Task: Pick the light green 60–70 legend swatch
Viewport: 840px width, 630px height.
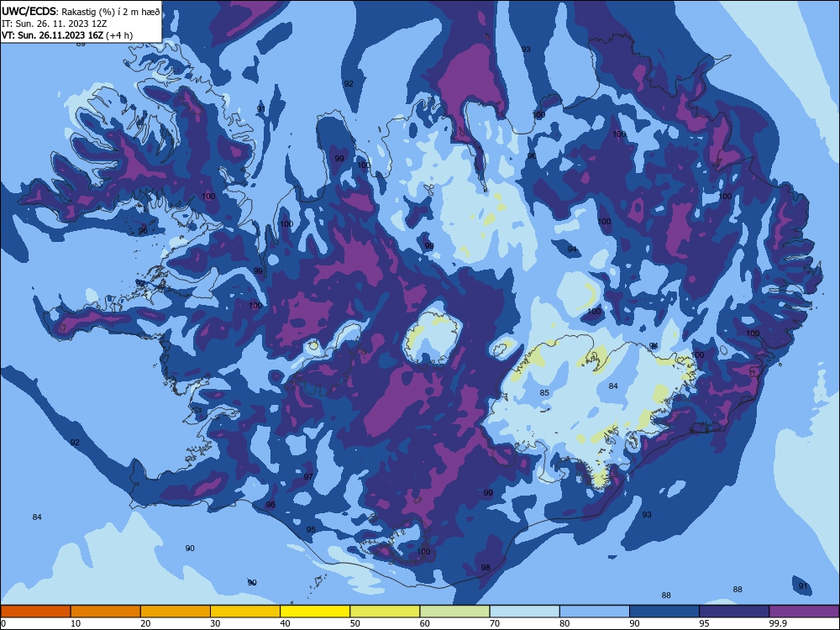Action: pos(454,612)
